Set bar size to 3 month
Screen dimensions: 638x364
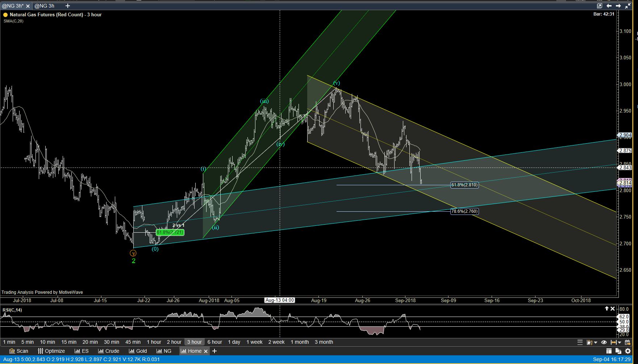click(324, 342)
